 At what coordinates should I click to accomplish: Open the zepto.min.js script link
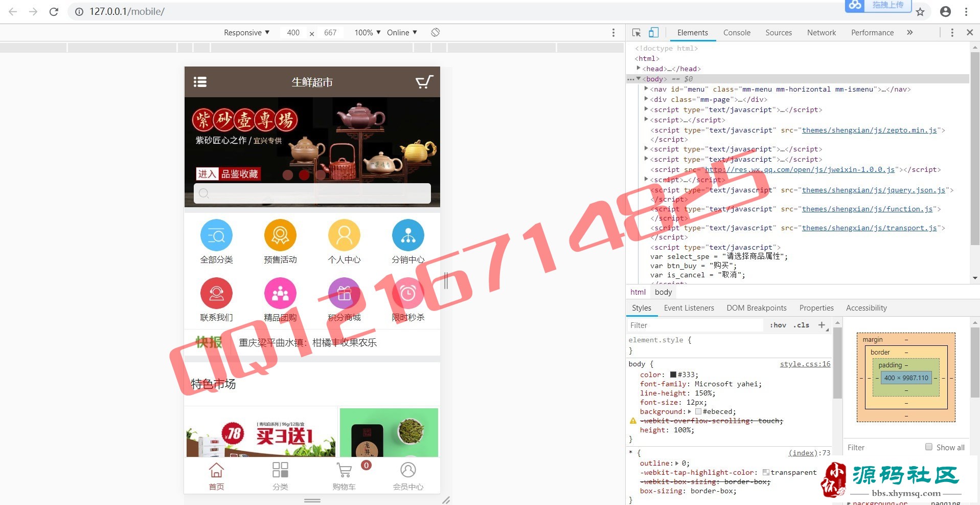(870, 130)
